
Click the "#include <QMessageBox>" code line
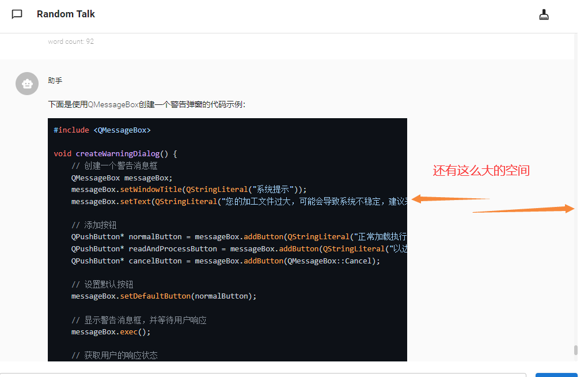102,130
